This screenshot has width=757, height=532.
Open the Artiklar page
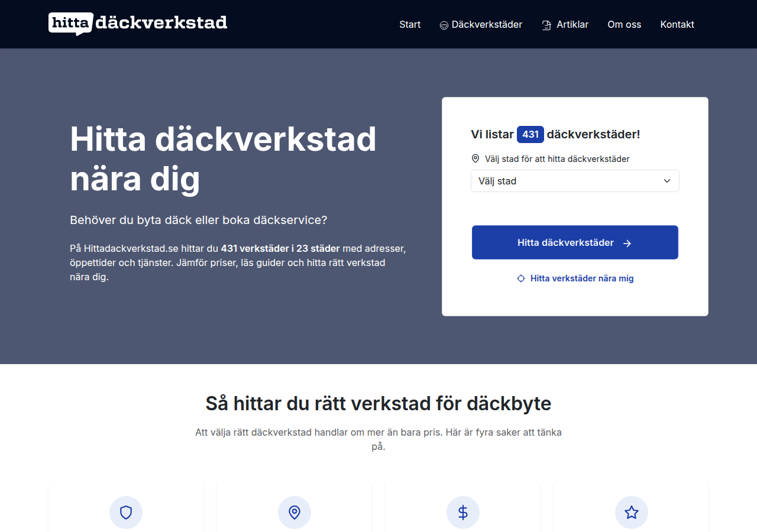565,24
